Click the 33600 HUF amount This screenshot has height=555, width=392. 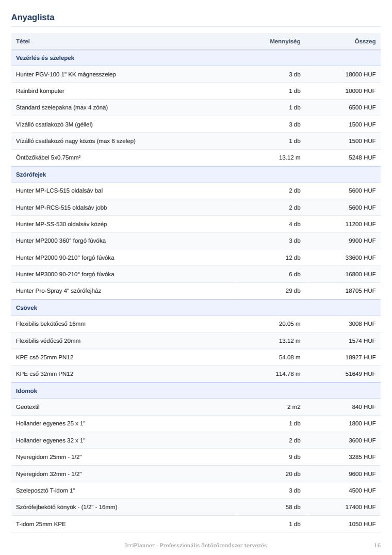coord(360,258)
